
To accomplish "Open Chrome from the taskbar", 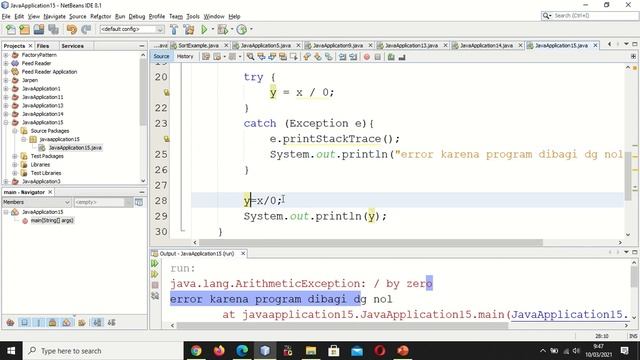I will coord(196,351).
